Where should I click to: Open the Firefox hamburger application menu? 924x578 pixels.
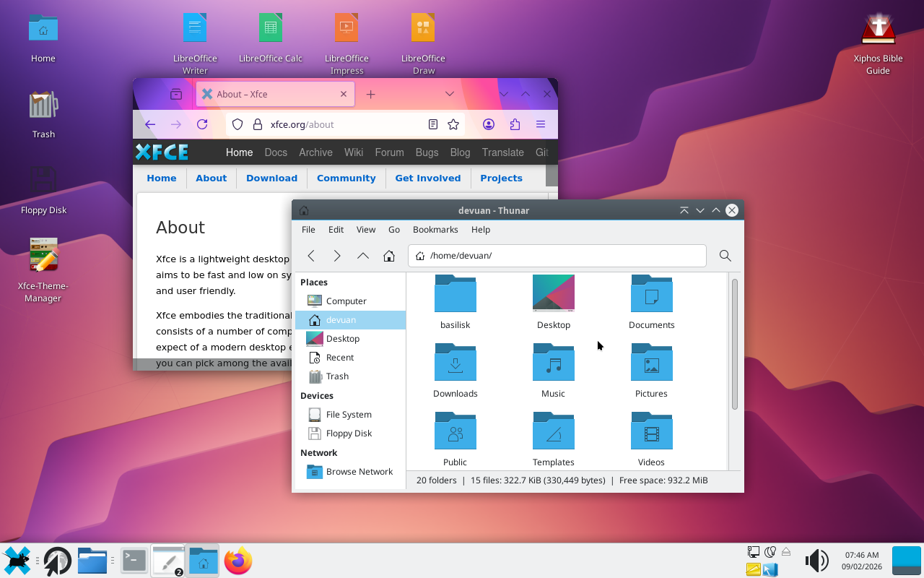[x=541, y=124]
